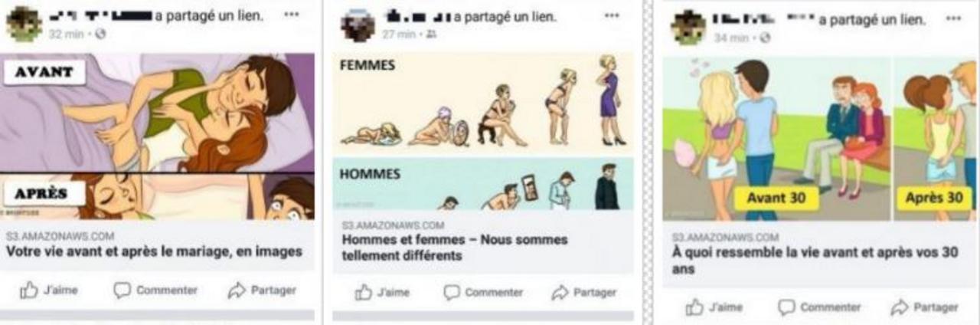Image resolution: width=980 pixels, height=325 pixels.
Task: Like the marriage before-and-after post
Action: tap(47, 291)
